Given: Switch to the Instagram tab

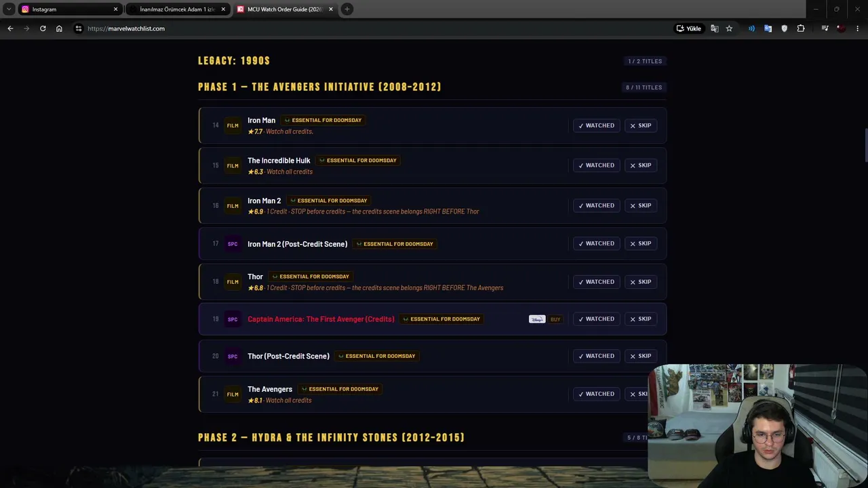Looking at the screenshot, I should [x=70, y=9].
